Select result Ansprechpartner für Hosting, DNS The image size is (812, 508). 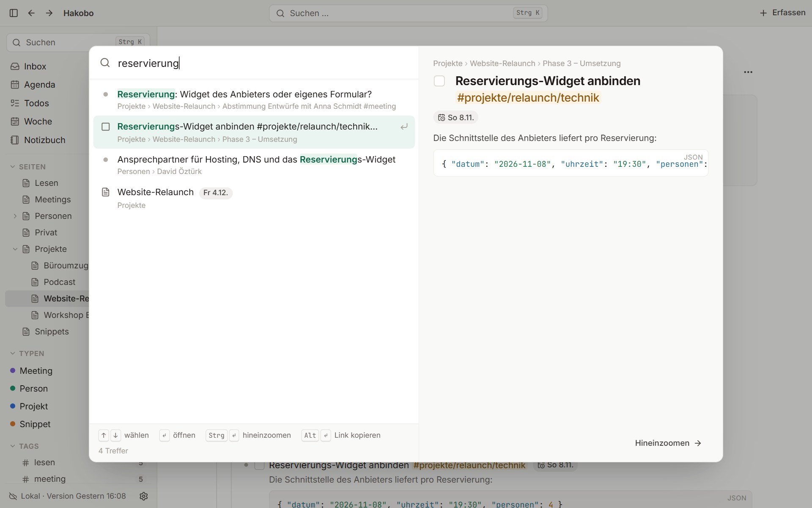254,165
